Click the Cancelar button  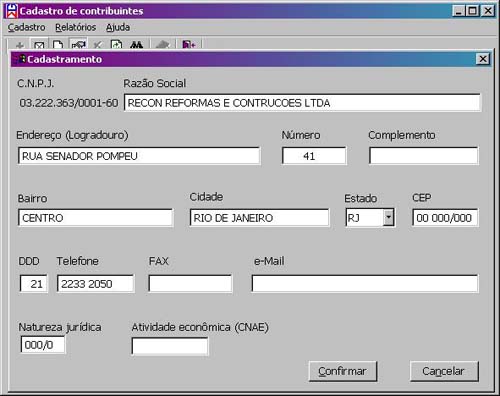click(444, 371)
